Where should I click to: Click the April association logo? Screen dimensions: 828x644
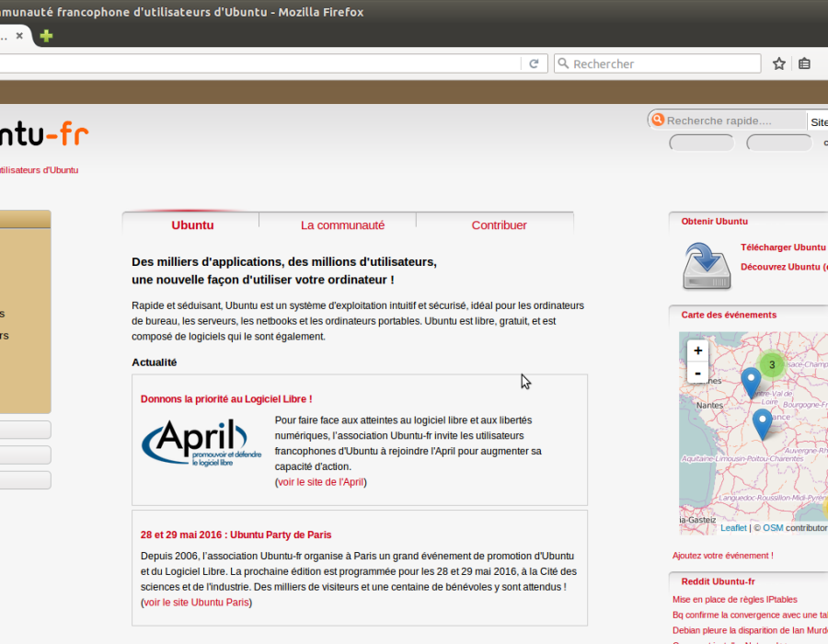coord(201,443)
